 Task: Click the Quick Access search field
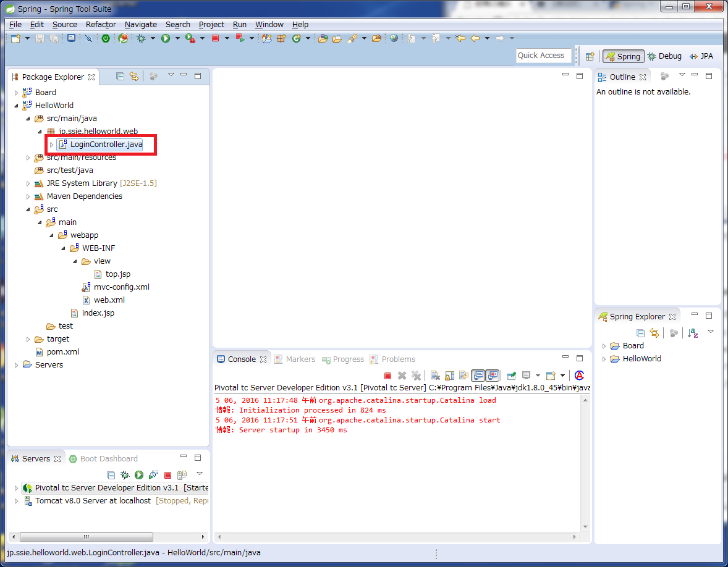point(544,56)
